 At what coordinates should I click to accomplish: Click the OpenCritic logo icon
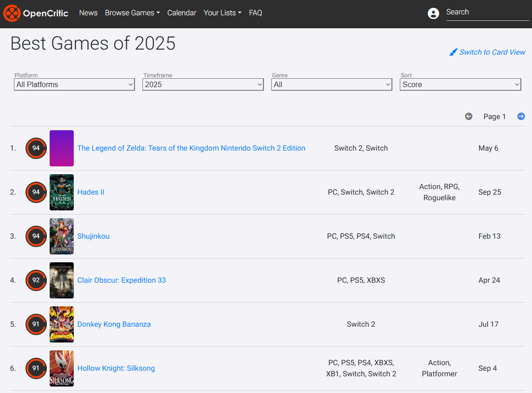12,13
